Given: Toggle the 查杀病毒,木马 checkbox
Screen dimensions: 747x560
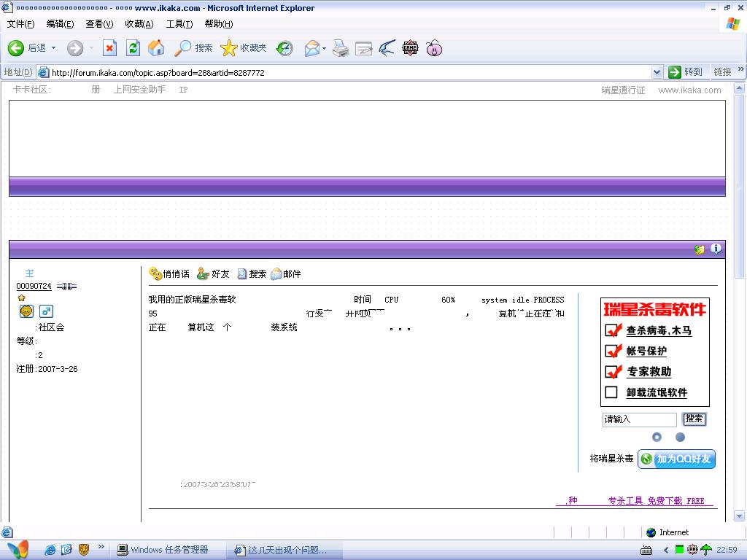Looking at the screenshot, I should tap(613, 330).
